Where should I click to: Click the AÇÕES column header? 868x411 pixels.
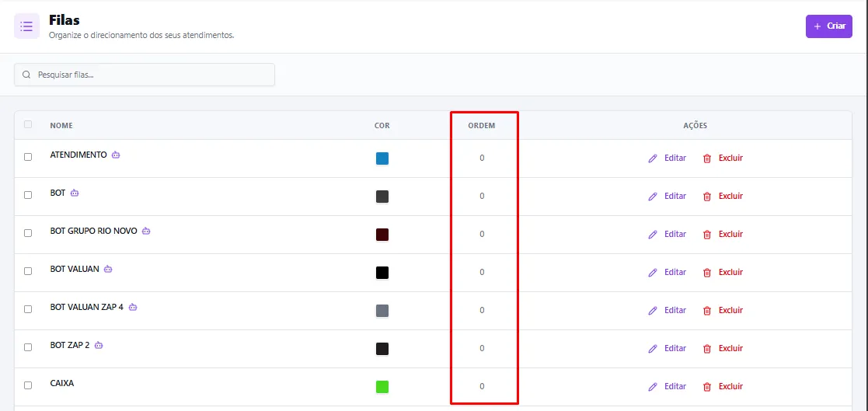[x=695, y=126]
